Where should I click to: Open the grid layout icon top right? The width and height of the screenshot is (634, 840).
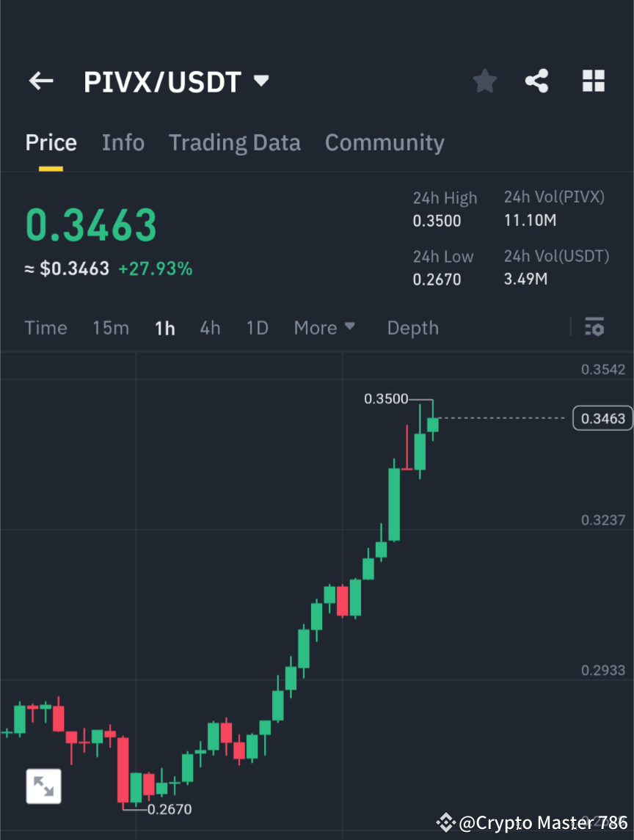[593, 81]
